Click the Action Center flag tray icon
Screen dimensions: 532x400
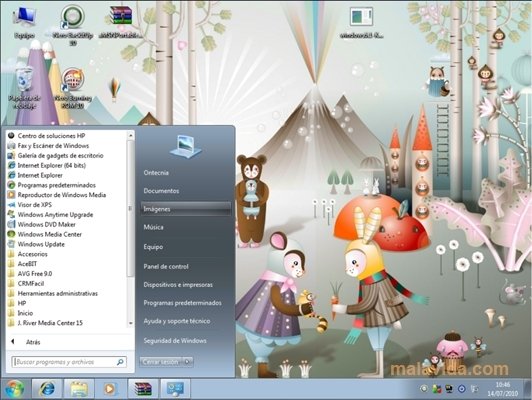(x=475, y=389)
